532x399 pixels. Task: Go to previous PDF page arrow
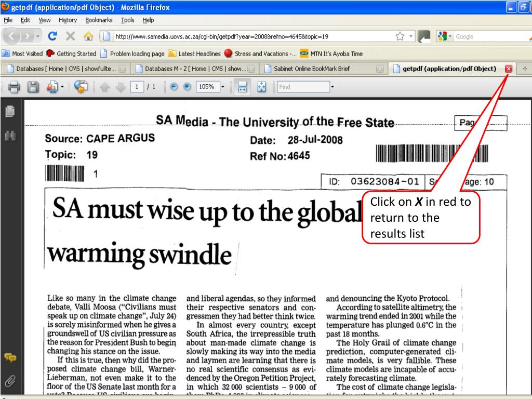coord(104,87)
